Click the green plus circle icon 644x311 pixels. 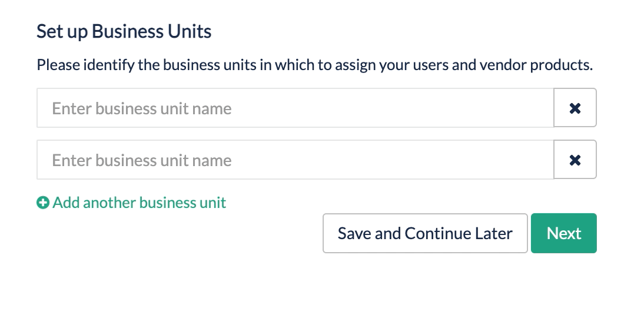43,203
